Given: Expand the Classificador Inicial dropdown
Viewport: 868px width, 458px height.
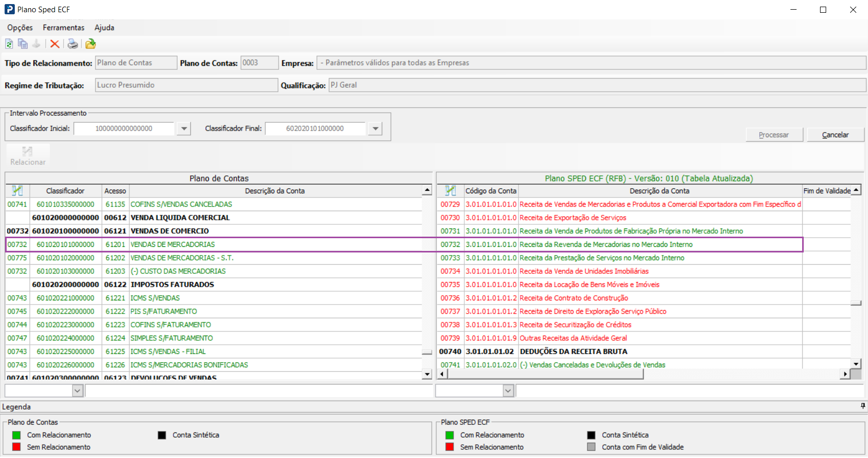Looking at the screenshot, I should 184,129.
